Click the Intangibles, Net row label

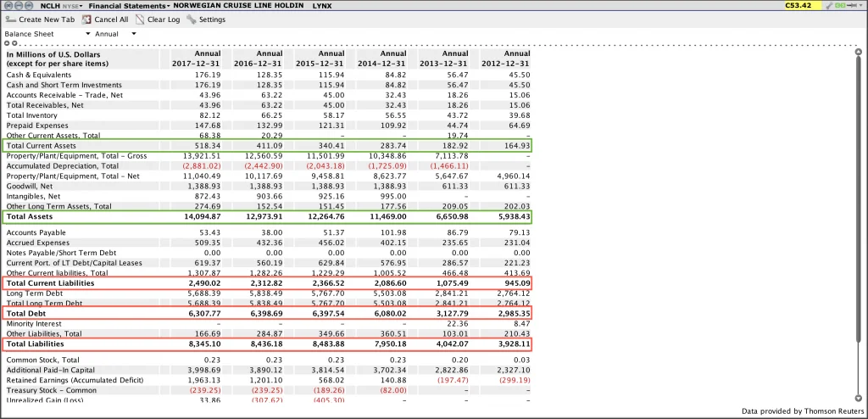33,196
